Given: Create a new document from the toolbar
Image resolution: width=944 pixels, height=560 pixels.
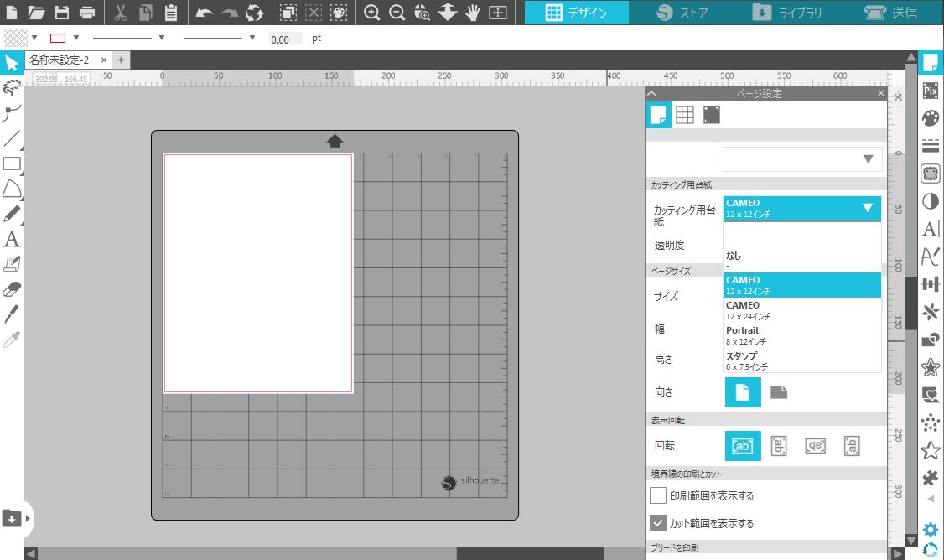Looking at the screenshot, I should [12, 12].
